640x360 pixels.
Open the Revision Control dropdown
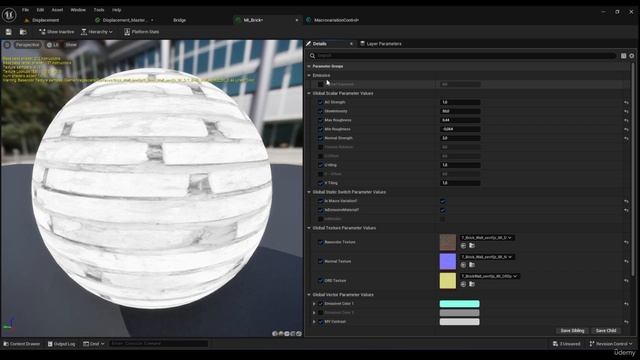(611, 344)
